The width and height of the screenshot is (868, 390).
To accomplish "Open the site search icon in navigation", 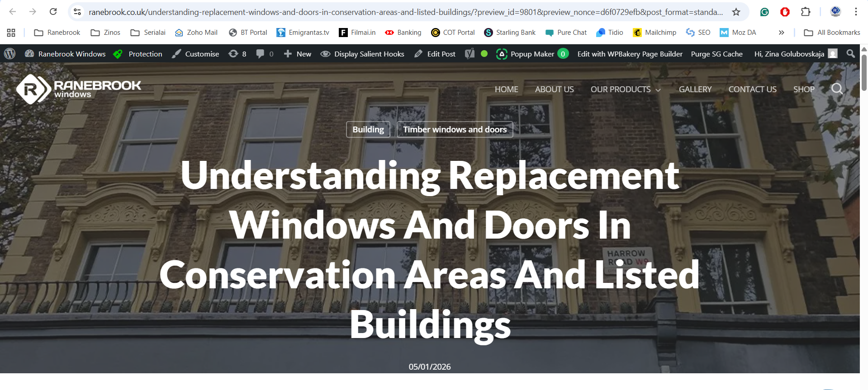I will [837, 89].
